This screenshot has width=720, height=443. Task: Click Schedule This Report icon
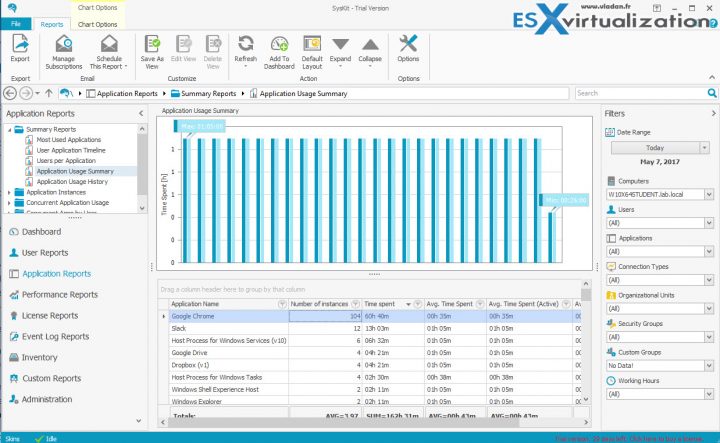109,44
